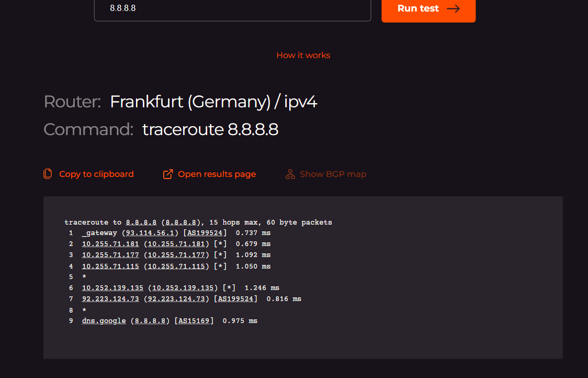
Task: Click the 1.246 ms latency value
Action: [x=262, y=287]
